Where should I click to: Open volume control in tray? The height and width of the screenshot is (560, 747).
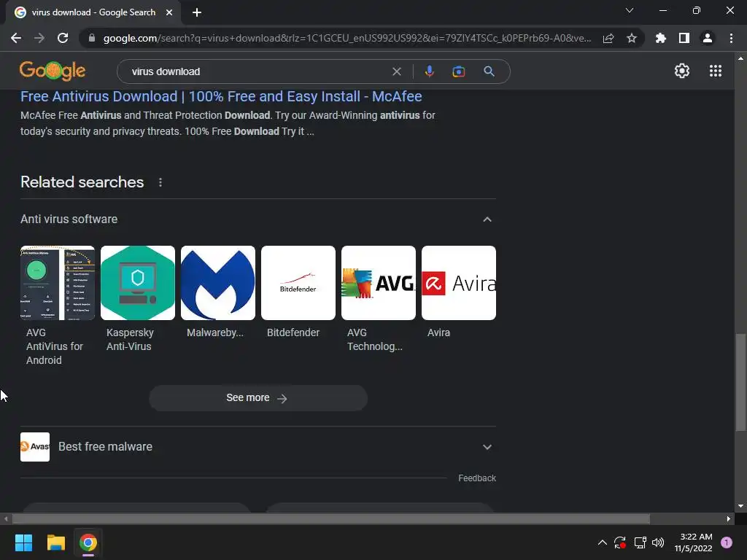(658, 542)
